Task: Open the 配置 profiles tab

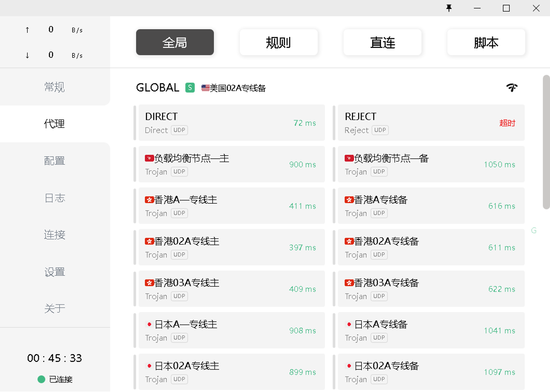Action: 54,161
